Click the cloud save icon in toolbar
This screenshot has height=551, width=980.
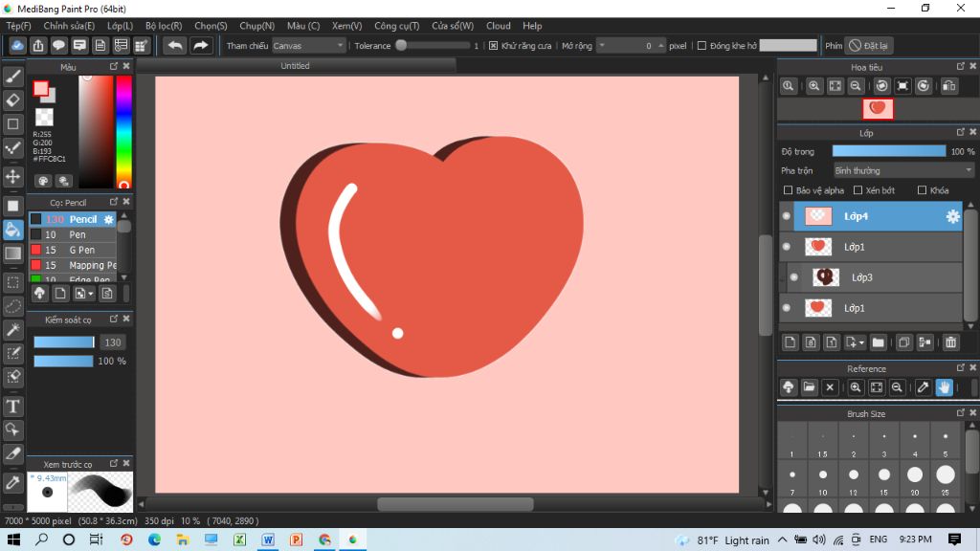(x=17, y=46)
